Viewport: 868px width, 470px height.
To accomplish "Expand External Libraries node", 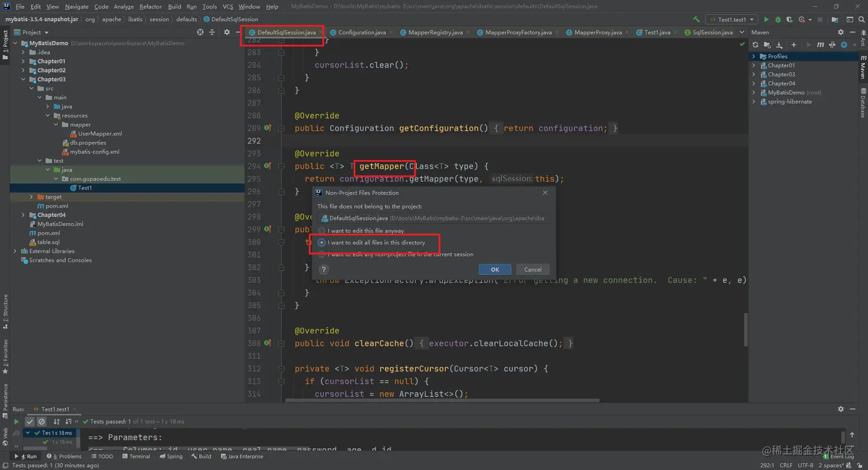I will [x=15, y=251].
